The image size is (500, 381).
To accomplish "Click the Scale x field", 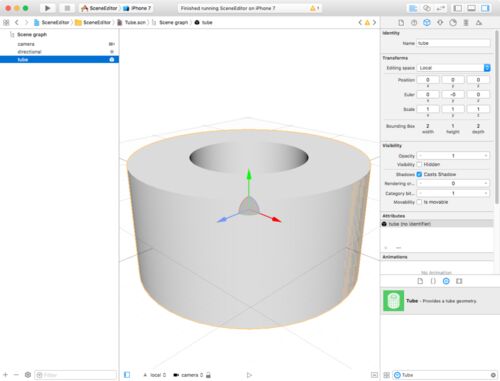I will (x=428, y=109).
